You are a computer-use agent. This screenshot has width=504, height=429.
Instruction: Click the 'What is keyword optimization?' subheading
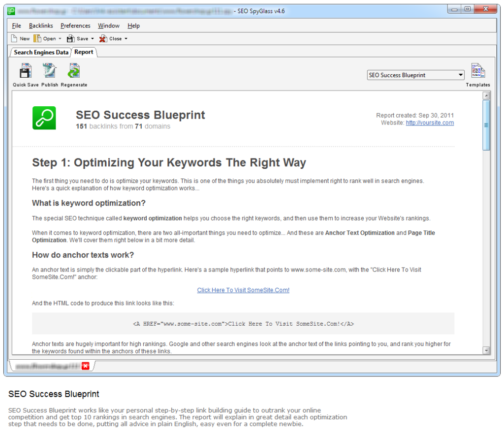89,203
